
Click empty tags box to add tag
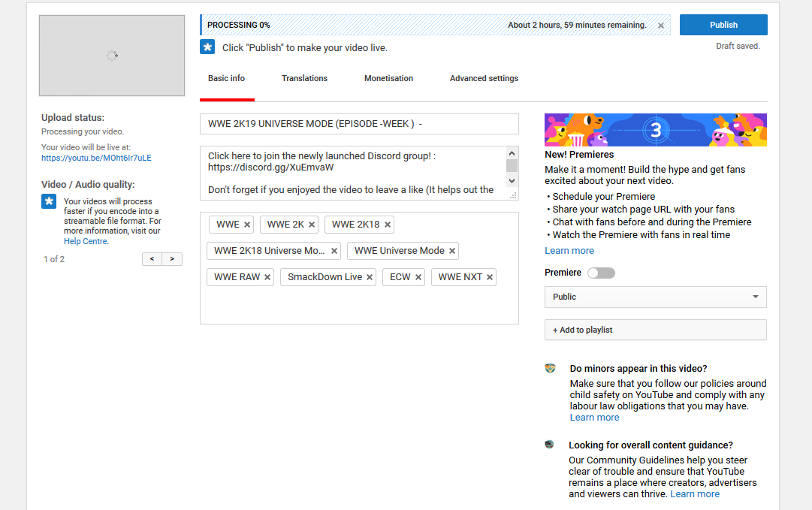(359, 306)
